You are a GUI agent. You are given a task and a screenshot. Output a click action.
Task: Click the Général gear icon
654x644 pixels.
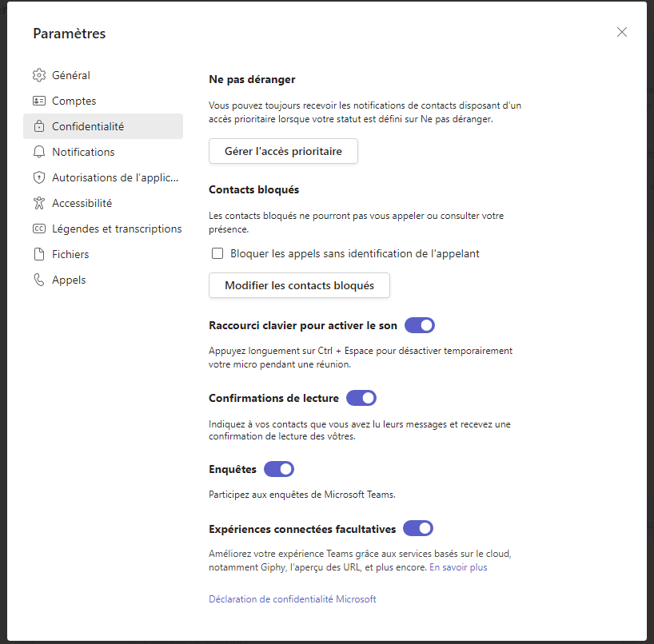39,75
